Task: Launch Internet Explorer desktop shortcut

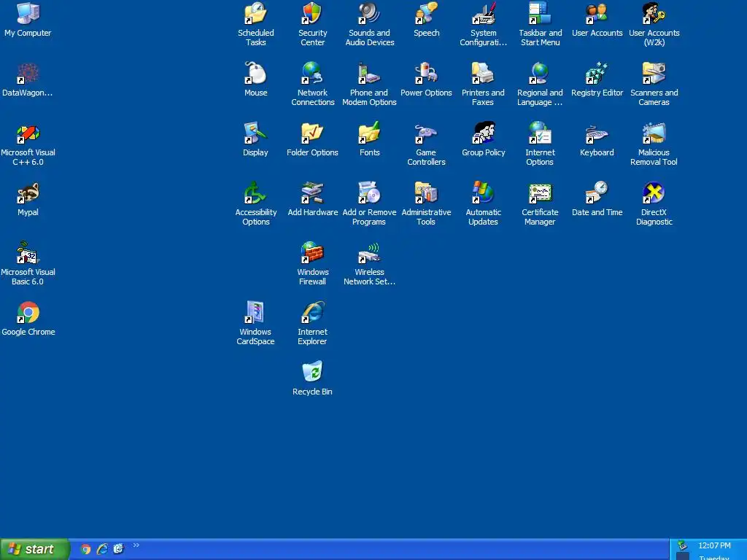Action: coord(312,323)
